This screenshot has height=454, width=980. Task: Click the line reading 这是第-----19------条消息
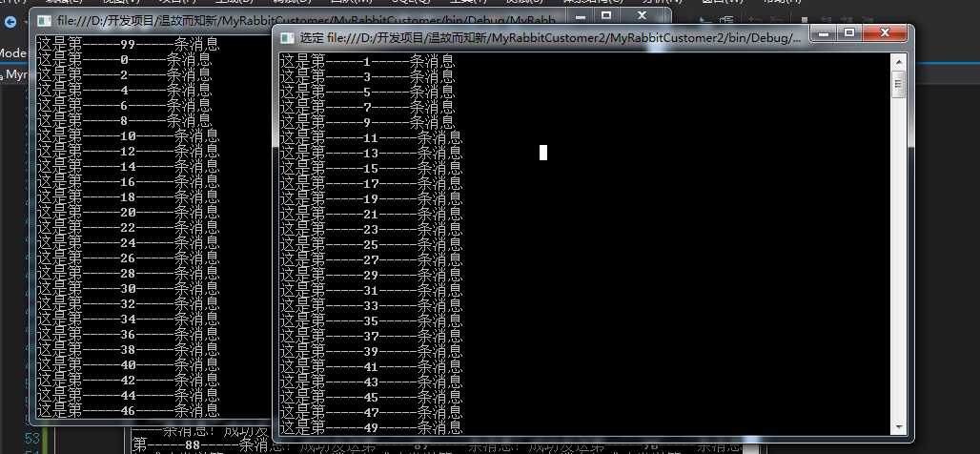pos(371,198)
